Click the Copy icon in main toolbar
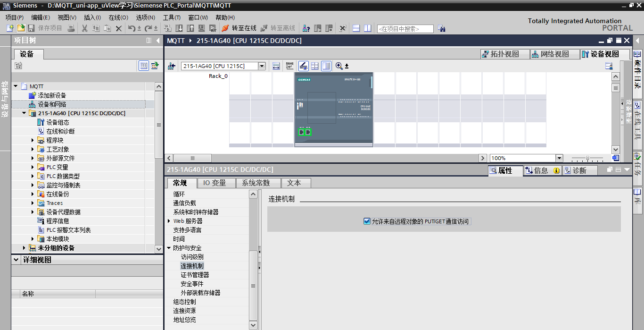Image resolution: width=644 pixels, height=330 pixels. (x=96, y=28)
